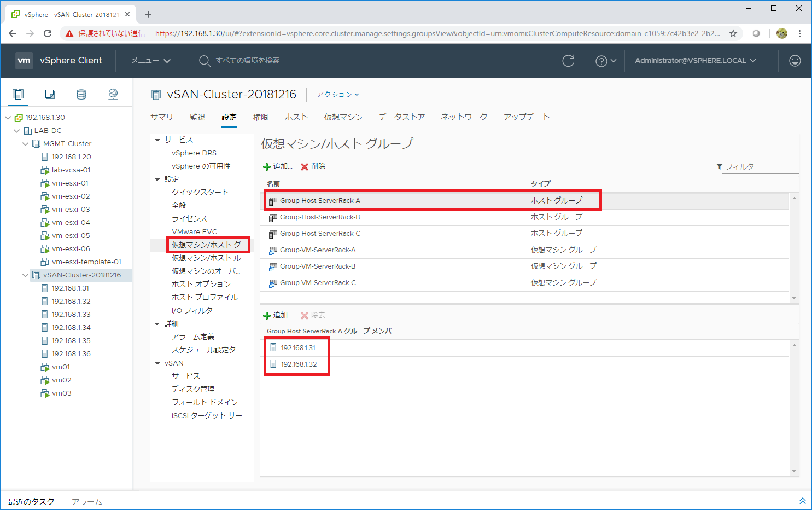
Task: Go back in browser history
Action: (x=13, y=33)
